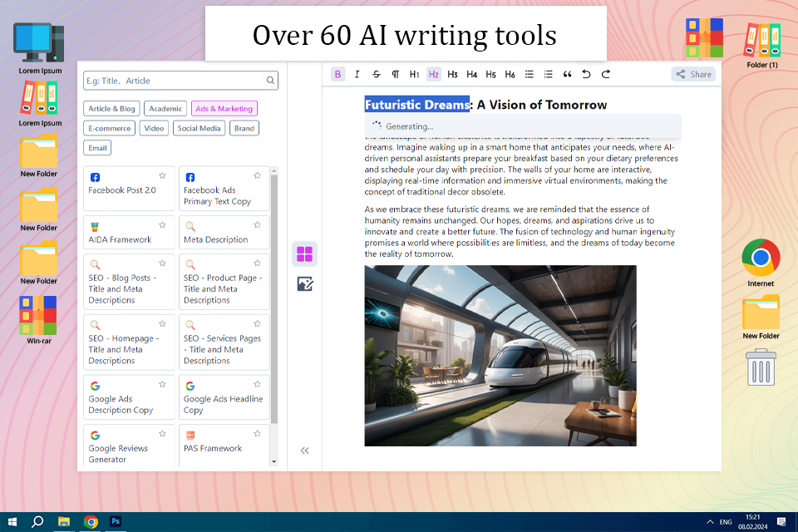This screenshot has width=798, height=532.
Task: Click the undo arrow in the toolbar
Action: click(586, 74)
